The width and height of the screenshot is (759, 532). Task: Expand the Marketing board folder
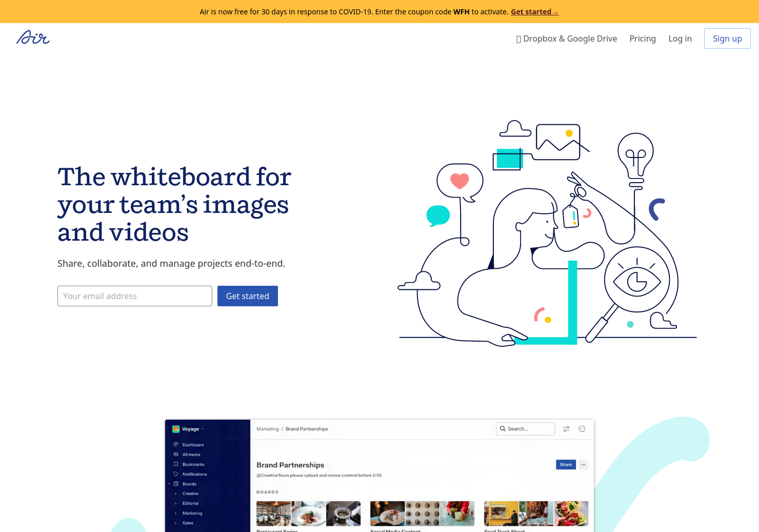click(176, 513)
